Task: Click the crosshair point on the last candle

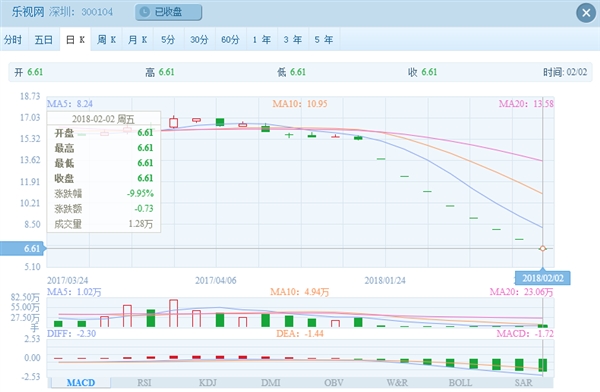Action: tap(543, 248)
